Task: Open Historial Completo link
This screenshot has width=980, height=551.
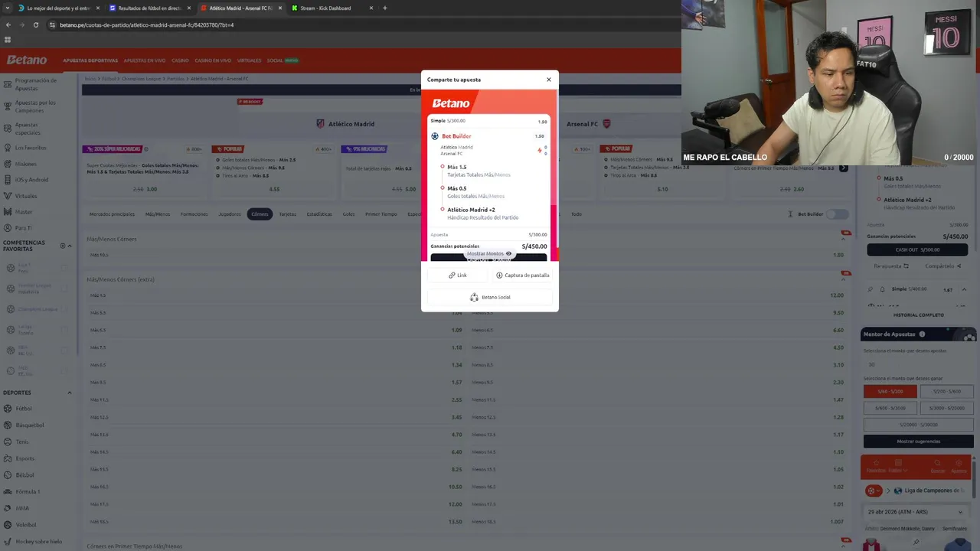Action: [918, 315]
